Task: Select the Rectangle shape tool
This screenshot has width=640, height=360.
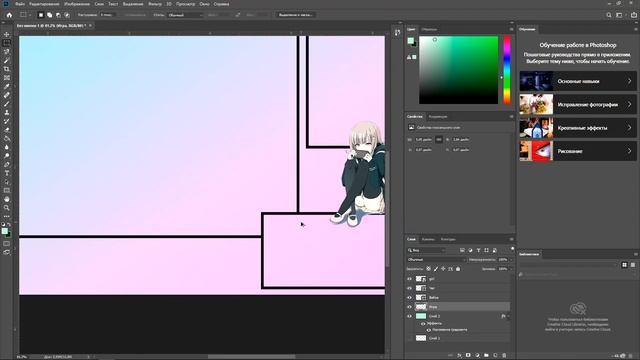Action: click(x=7, y=191)
